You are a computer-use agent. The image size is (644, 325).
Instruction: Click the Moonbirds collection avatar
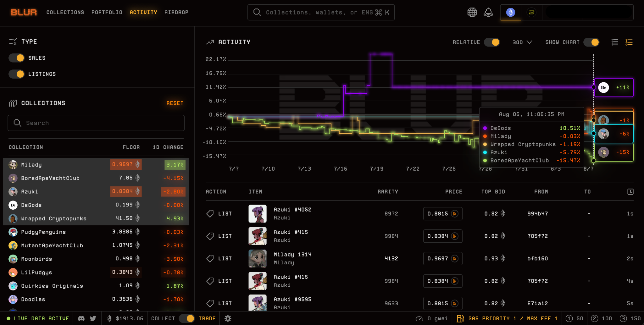coord(13,259)
